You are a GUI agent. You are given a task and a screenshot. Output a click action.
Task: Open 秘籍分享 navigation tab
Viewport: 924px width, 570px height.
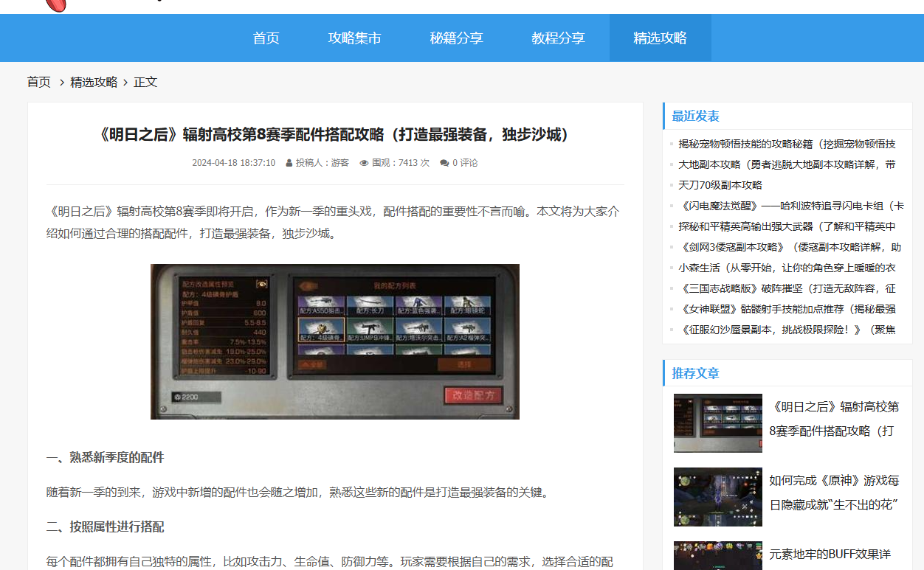click(x=457, y=38)
